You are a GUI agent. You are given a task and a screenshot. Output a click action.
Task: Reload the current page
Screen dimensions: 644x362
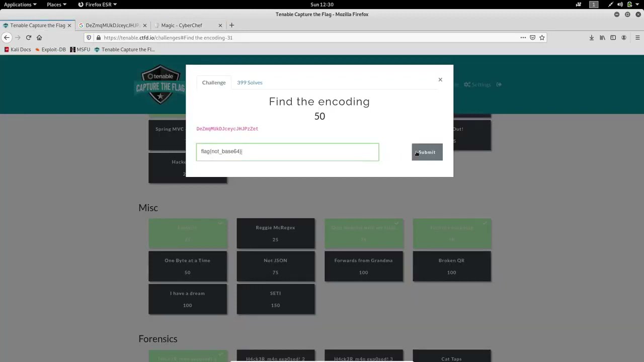[29, 37]
